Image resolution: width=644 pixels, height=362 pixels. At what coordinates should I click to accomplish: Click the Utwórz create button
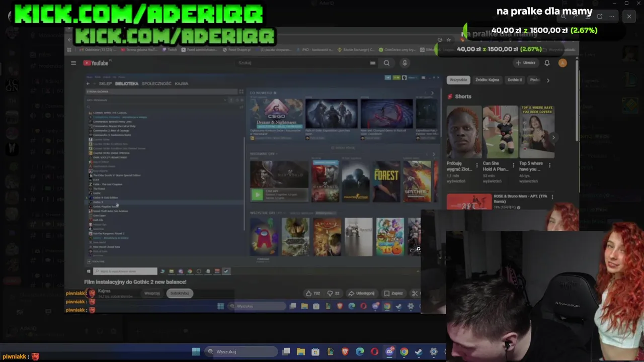pos(526,63)
